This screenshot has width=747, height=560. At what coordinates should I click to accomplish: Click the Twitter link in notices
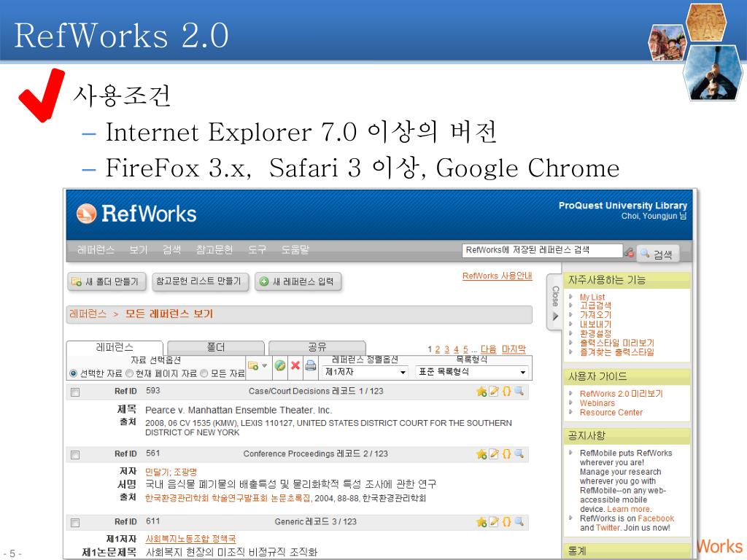click(608, 528)
